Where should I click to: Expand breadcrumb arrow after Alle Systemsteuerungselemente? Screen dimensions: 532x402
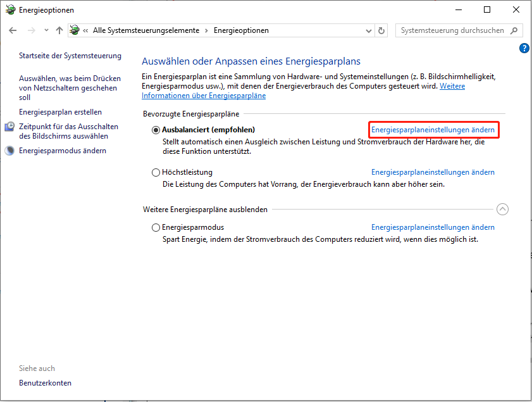(206, 30)
